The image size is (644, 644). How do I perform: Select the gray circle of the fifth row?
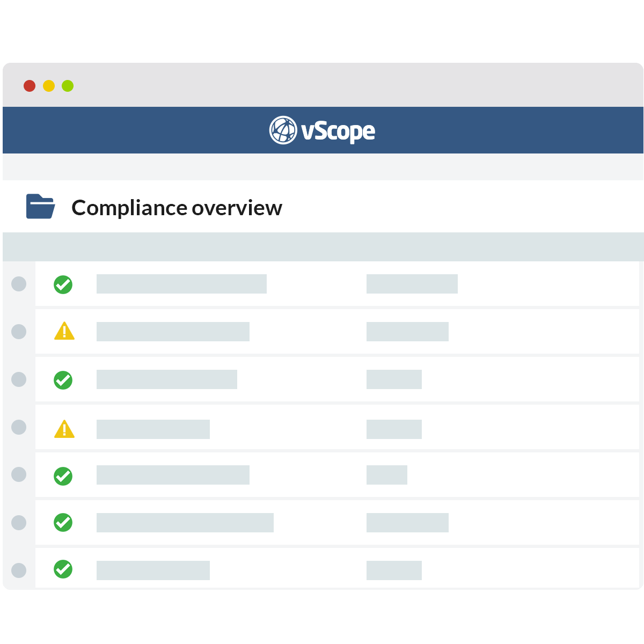(x=19, y=474)
